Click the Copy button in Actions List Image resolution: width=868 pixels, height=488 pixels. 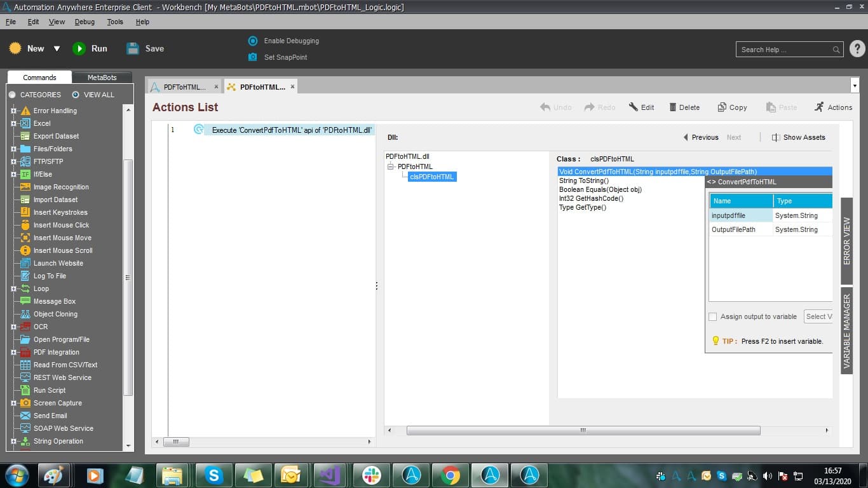732,107
